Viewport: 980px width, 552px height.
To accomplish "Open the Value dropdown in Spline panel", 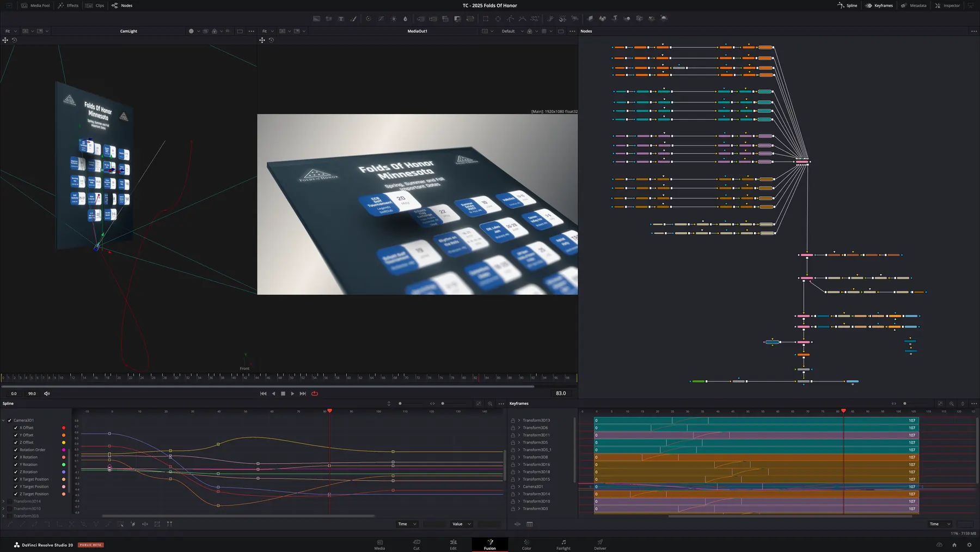I will 462,524.
